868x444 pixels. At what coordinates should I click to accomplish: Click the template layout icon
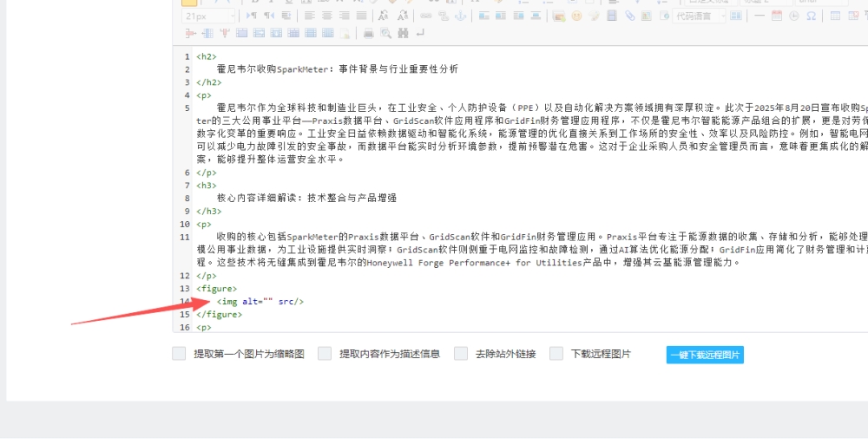(736, 16)
